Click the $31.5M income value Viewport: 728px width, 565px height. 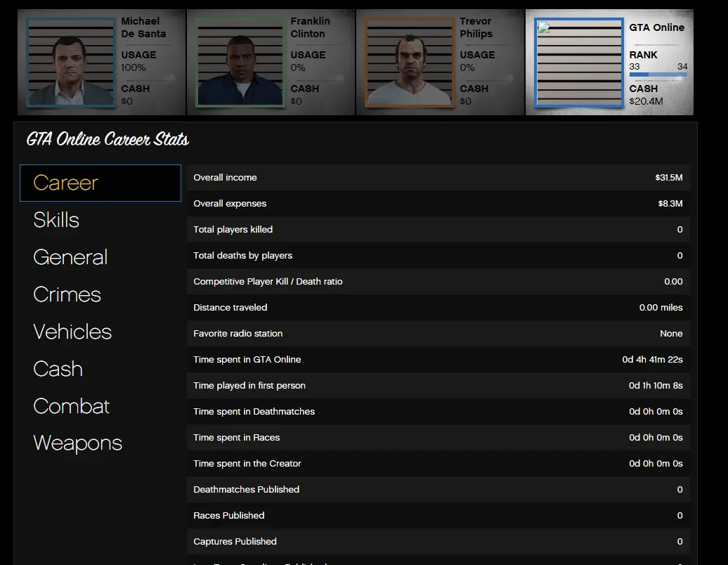click(x=668, y=177)
